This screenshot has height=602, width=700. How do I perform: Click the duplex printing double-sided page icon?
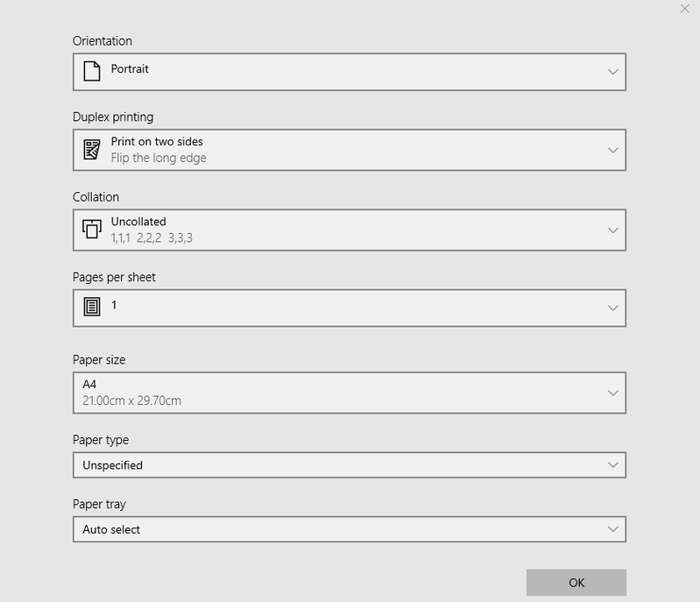[91, 150]
